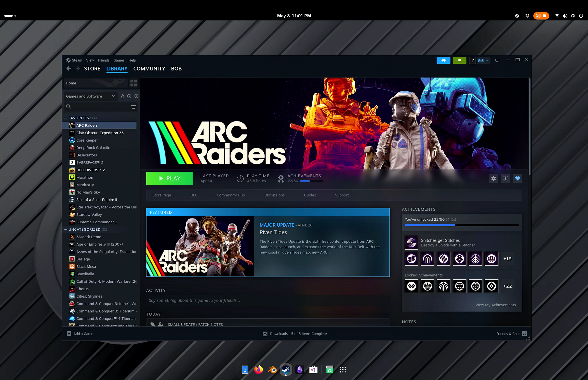Show ARC Raiders game info icon
588x380 pixels.
(505, 178)
